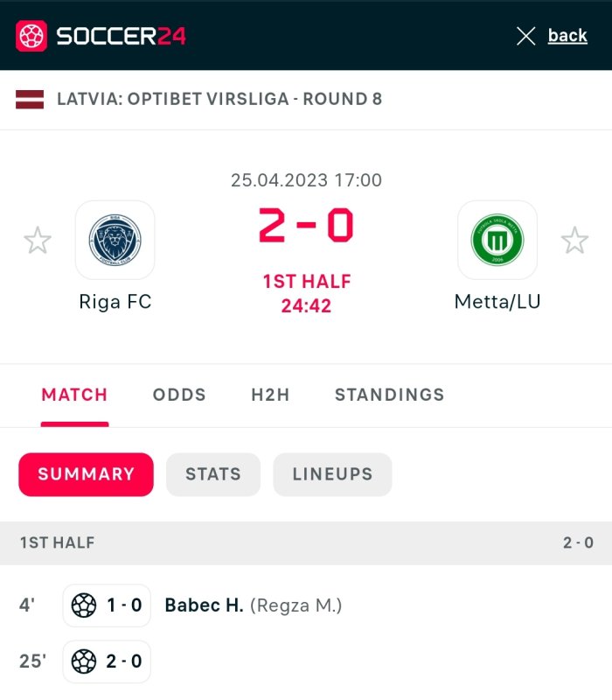Switch to the MATCH tab
The image size is (612, 700).
click(74, 395)
